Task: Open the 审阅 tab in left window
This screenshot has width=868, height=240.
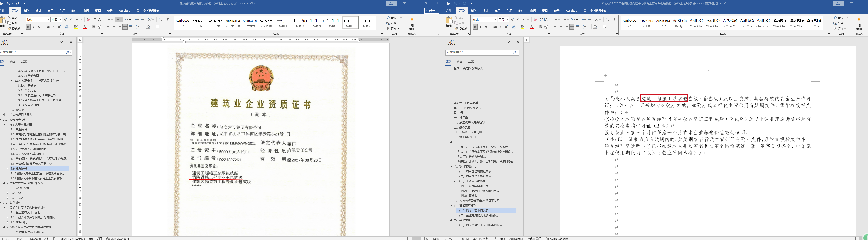Action: point(86,11)
